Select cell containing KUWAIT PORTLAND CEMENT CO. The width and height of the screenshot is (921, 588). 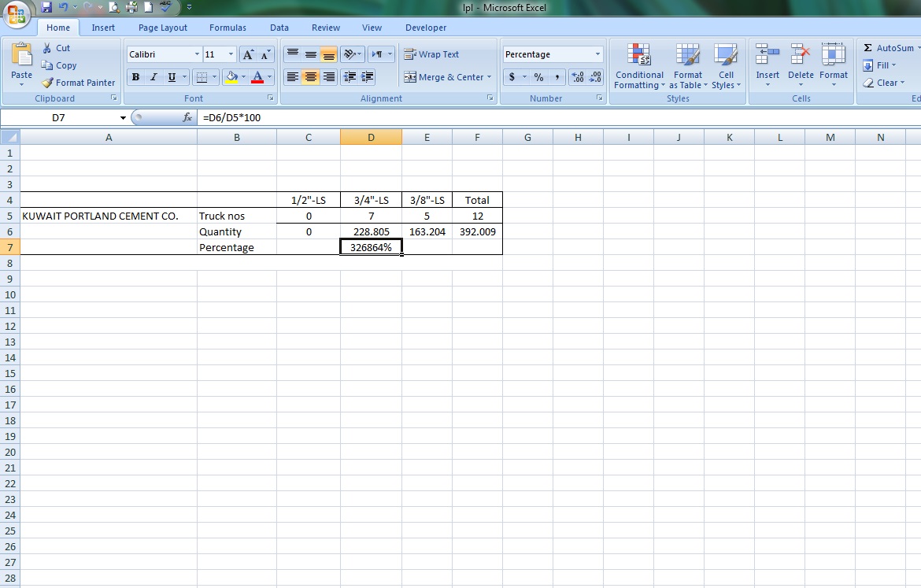coord(109,216)
